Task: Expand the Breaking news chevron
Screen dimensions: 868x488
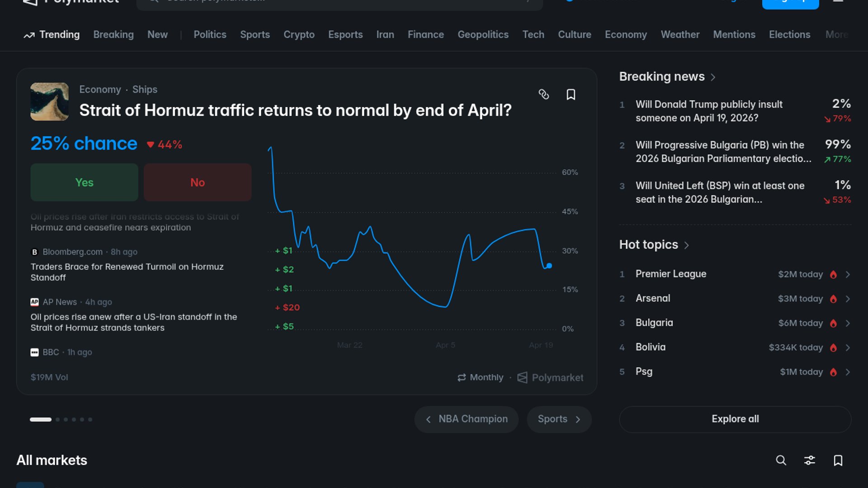Action: (x=713, y=77)
